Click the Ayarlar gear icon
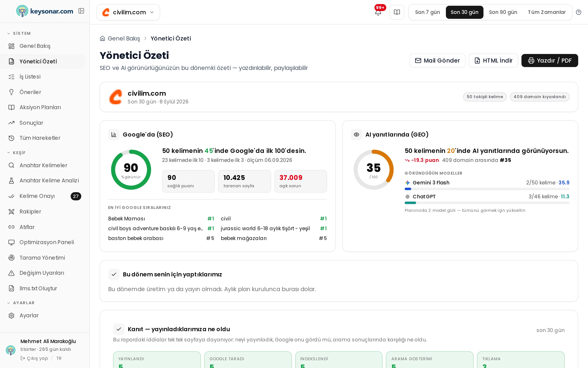This screenshot has width=588, height=368. (x=11, y=315)
